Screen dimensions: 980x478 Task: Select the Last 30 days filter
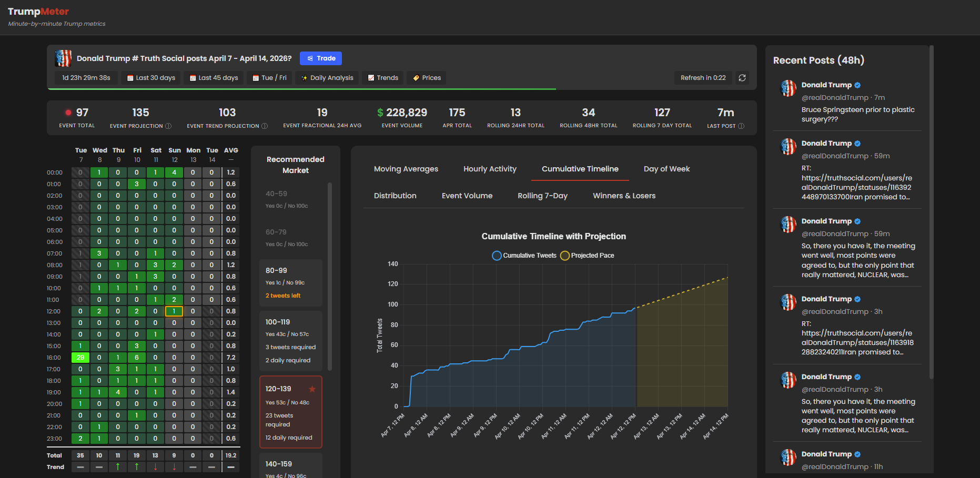[x=151, y=78]
